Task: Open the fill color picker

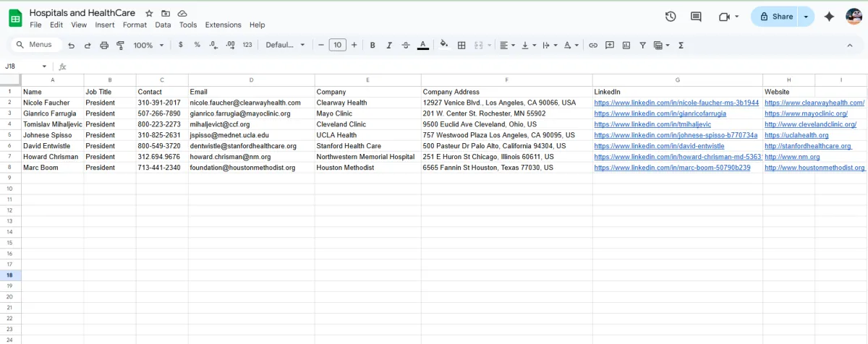Action: point(444,45)
